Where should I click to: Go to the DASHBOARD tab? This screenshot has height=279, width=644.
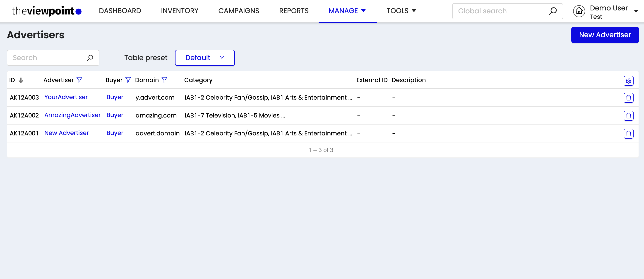pos(120,11)
